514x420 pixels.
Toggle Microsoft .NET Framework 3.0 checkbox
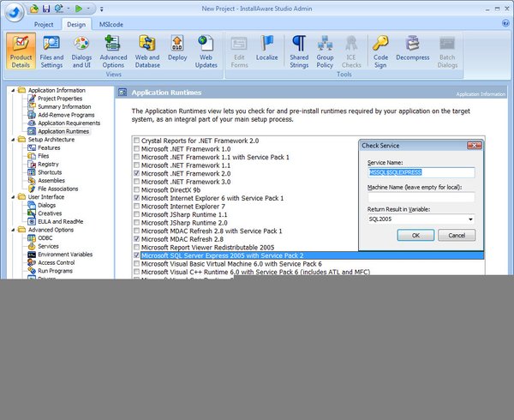pos(137,182)
